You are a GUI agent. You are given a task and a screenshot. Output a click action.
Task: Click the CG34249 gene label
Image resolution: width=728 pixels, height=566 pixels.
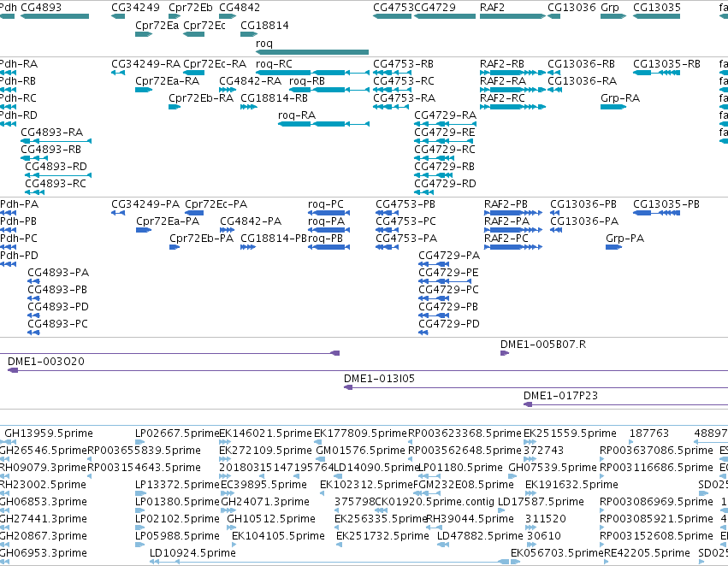click(135, 8)
